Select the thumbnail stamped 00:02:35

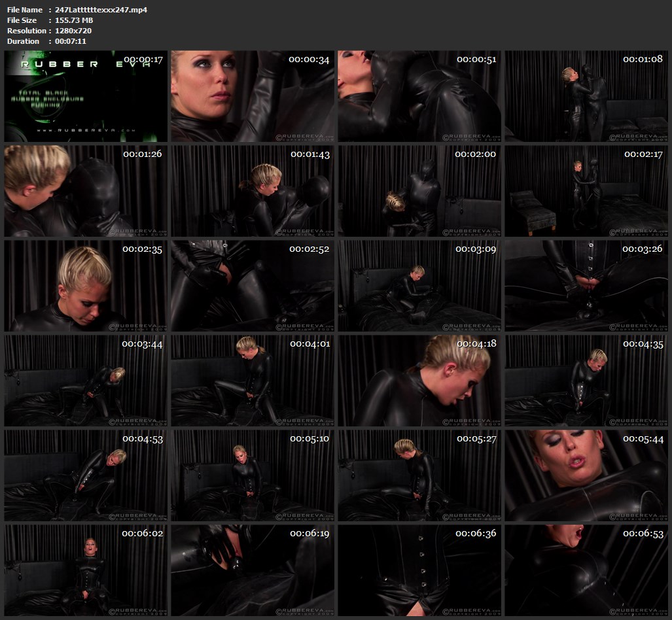pyautogui.click(x=86, y=286)
